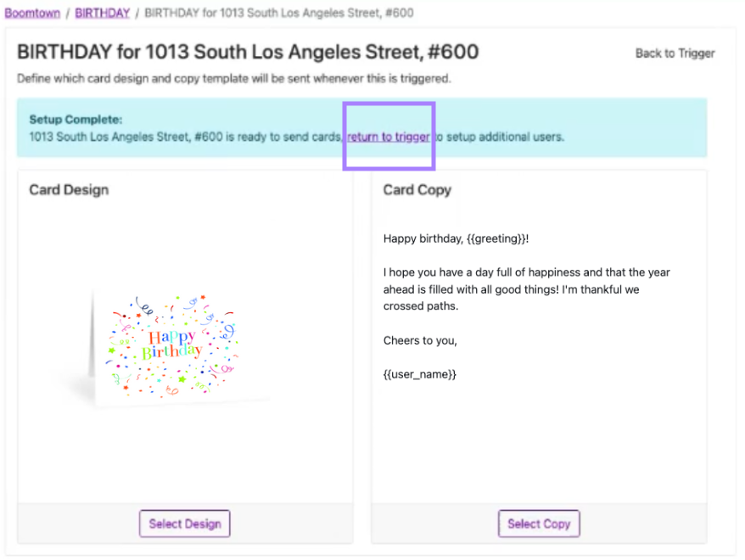Click the 'Cheers to you,' line
This screenshot has width=745, height=560.
(x=420, y=341)
